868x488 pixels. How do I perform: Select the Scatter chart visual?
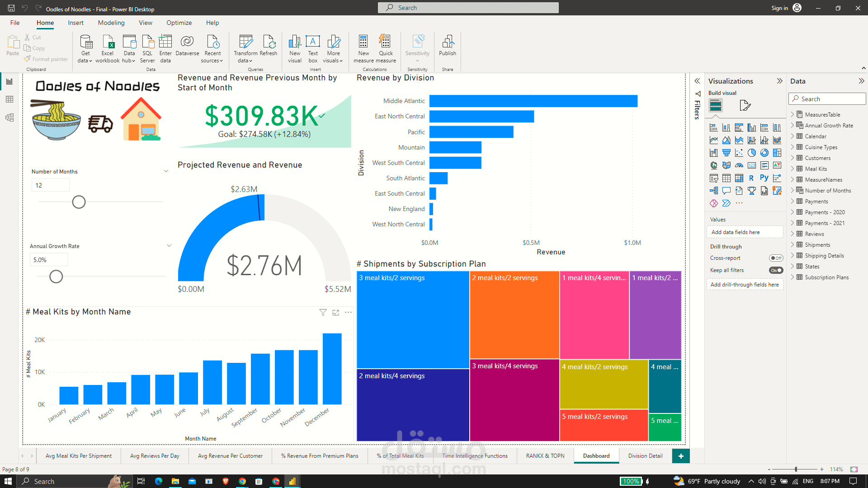739,153
